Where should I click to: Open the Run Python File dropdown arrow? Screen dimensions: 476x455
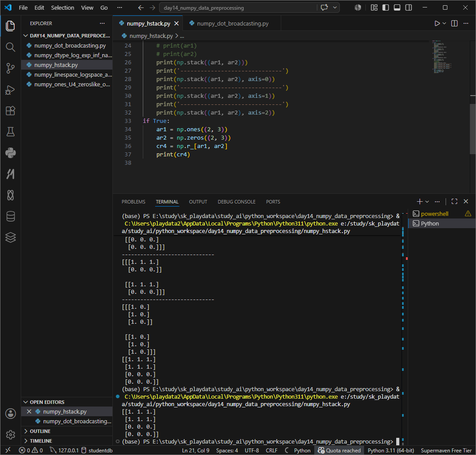click(444, 23)
